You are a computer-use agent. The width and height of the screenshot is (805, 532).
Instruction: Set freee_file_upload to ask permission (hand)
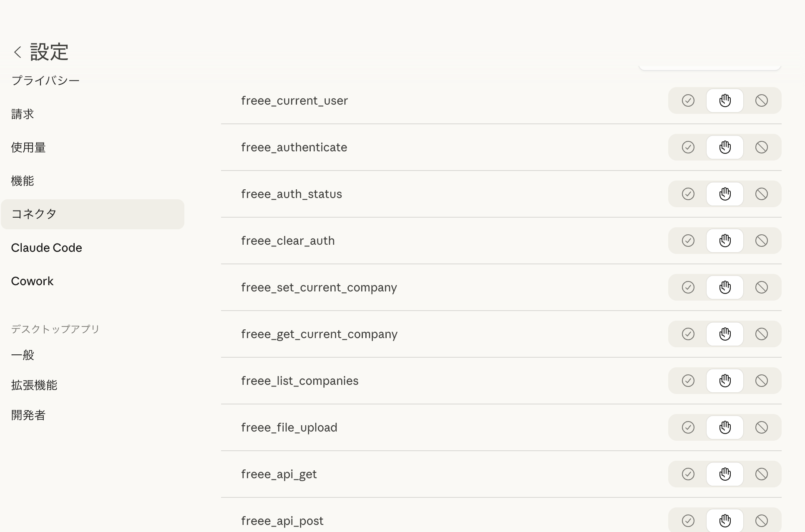click(724, 427)
